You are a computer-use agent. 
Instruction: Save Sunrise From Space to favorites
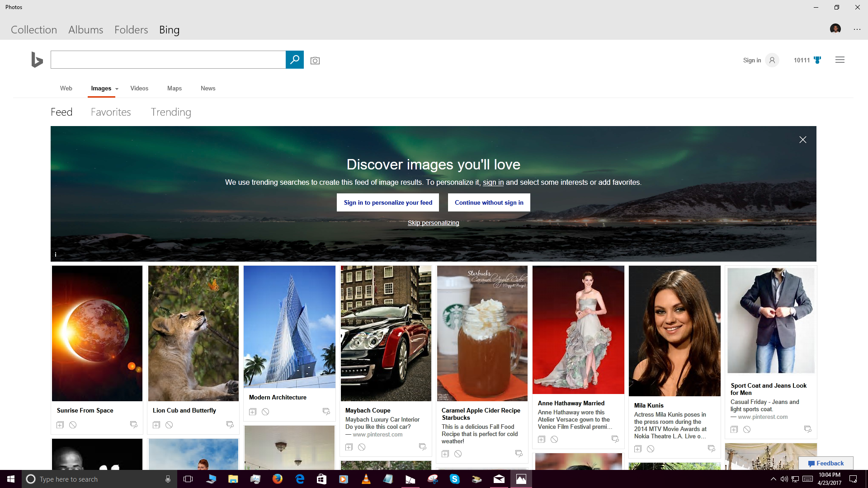click(60, 425)
